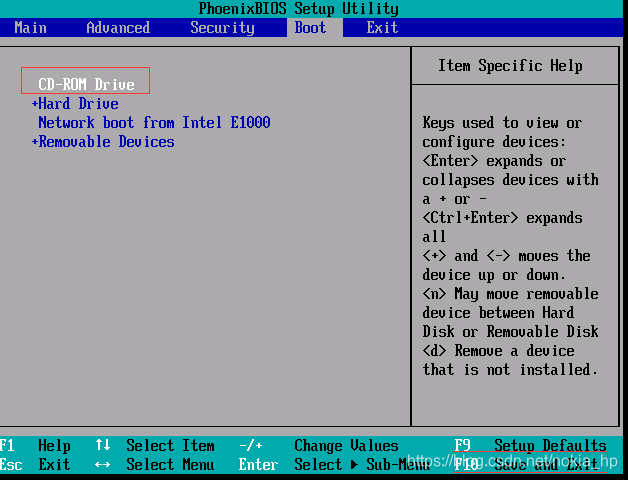Viewport: 628px width, 480px height.
Task: Click the help line about Ctrl+Enter
Action: pyautogui.click(x=502, y=218)
